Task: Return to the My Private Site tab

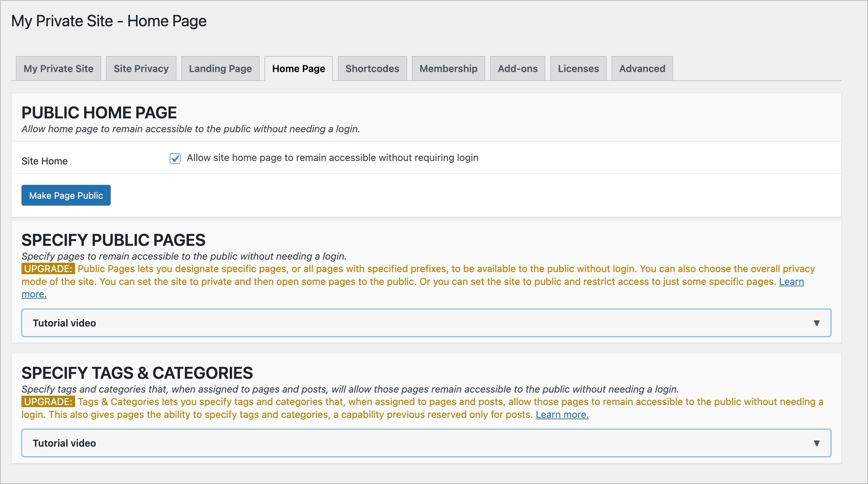Action: [58, 68]
